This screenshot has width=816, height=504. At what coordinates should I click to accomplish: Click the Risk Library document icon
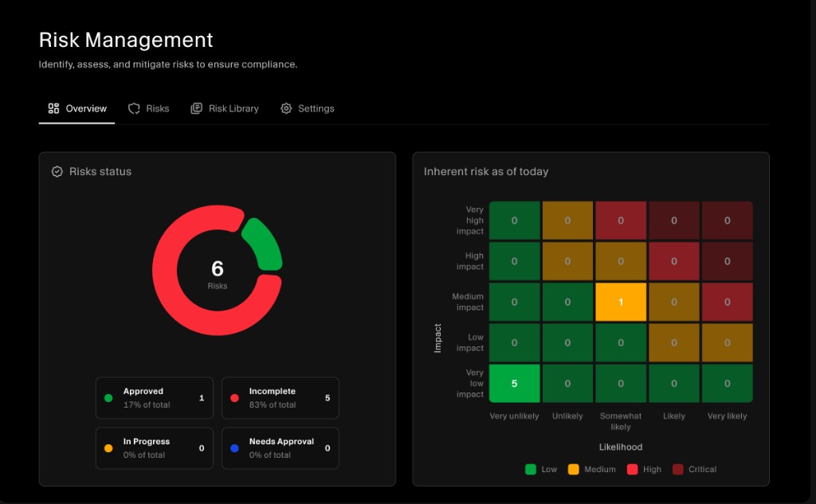pos(196,108)
